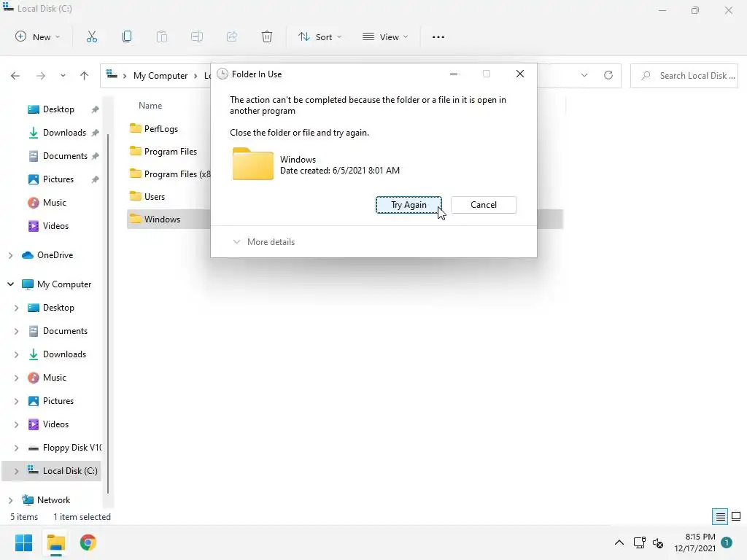This screenshot has width=747, height=560.
Task: Click My Computer in the breadcrumb path
Action: pyautogui.click(x=160, y=76)
